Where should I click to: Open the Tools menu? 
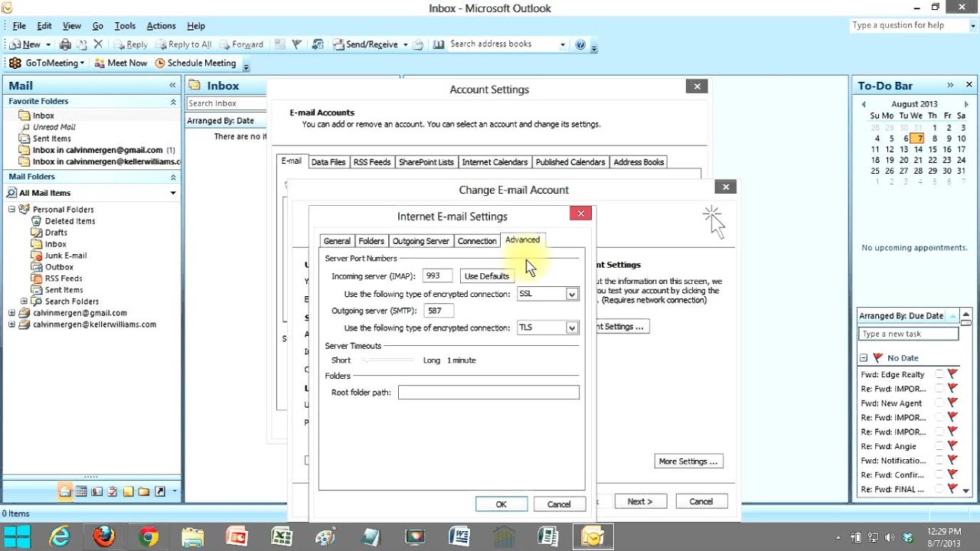[125, 26]
